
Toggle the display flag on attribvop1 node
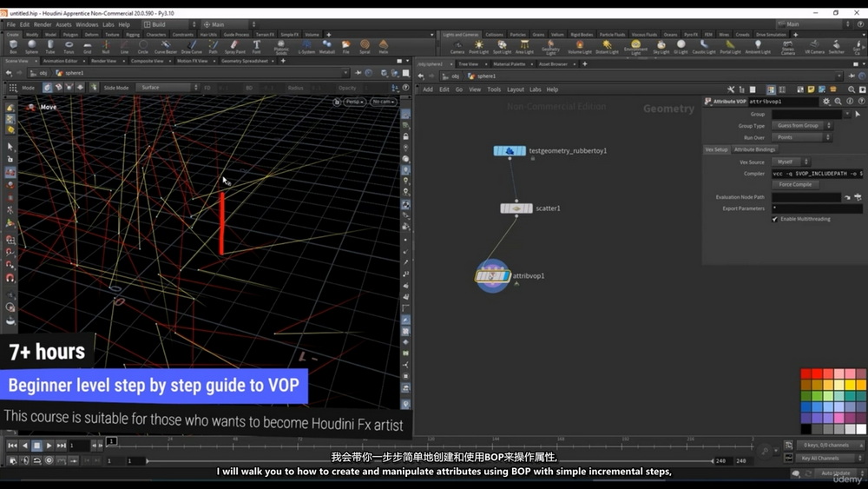tap(507, 276)
